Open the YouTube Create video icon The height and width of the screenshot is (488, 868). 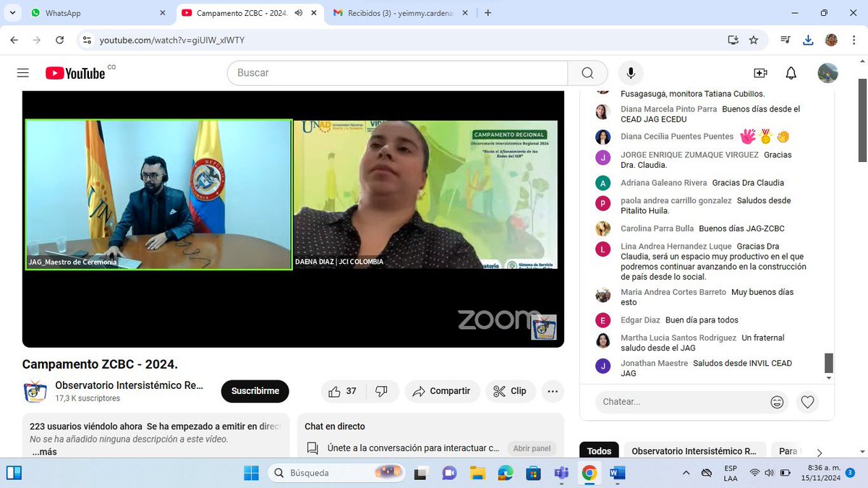pos(760,73)
